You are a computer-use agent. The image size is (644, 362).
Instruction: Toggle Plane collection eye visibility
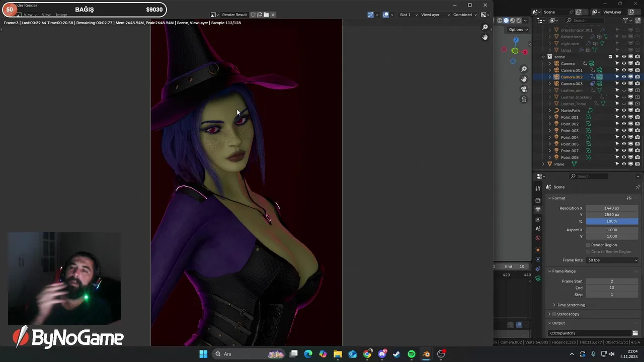point(624,164)
